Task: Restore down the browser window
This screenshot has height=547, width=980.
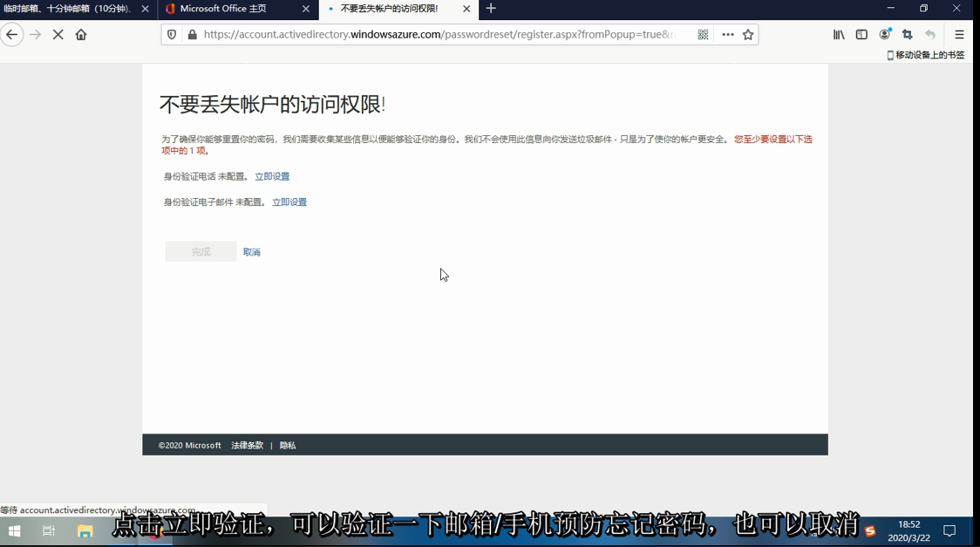Action: click(923, 8)
